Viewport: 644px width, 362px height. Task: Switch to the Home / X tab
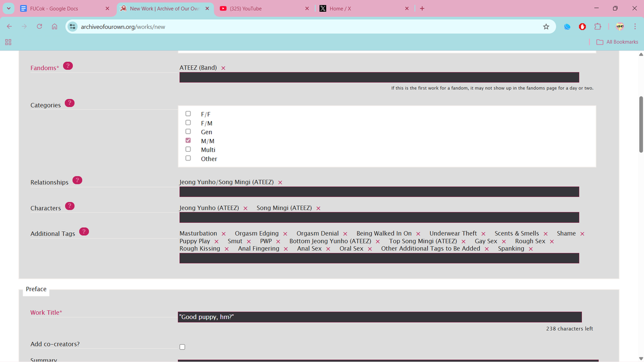tap(365, 9)
